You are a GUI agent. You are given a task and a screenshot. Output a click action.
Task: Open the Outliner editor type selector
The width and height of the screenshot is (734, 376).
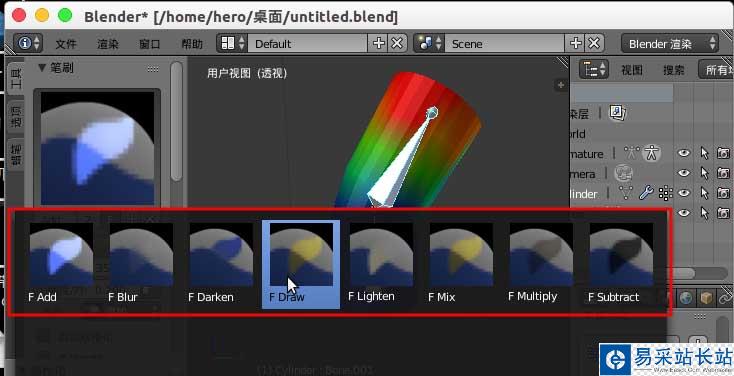click(x=594, y=69)
